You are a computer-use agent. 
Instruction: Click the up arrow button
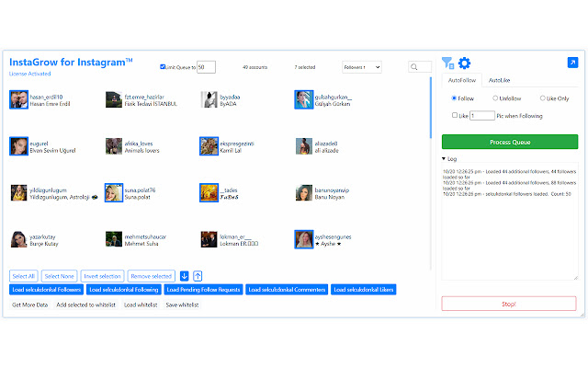[x=198, y=276]
